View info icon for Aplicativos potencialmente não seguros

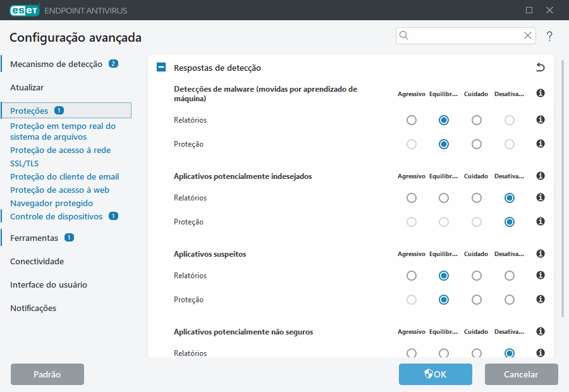point(540,331)
